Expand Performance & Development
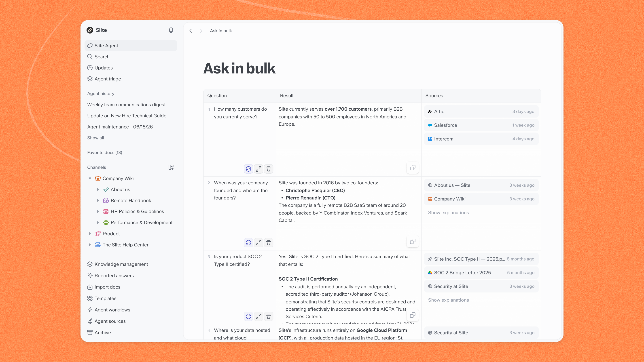This screenshot has height=362, width=644. pyautogui.click(x=98, y=222)
